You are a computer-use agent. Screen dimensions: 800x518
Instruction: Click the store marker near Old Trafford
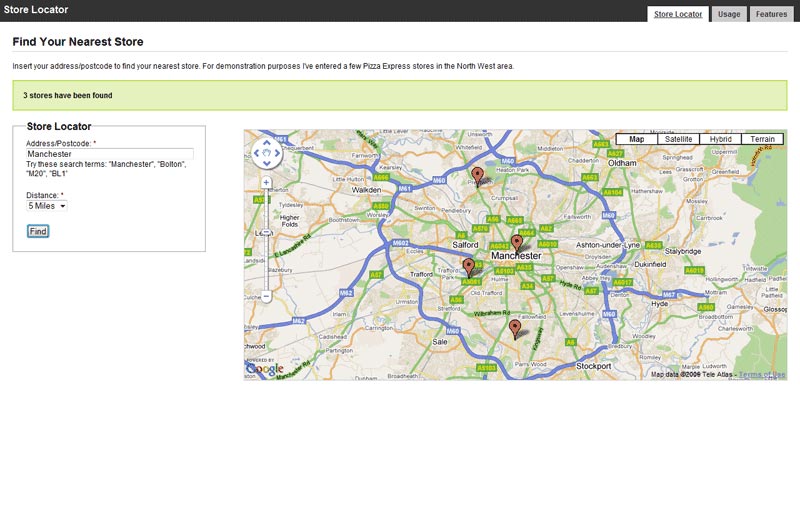coord(468,266)
